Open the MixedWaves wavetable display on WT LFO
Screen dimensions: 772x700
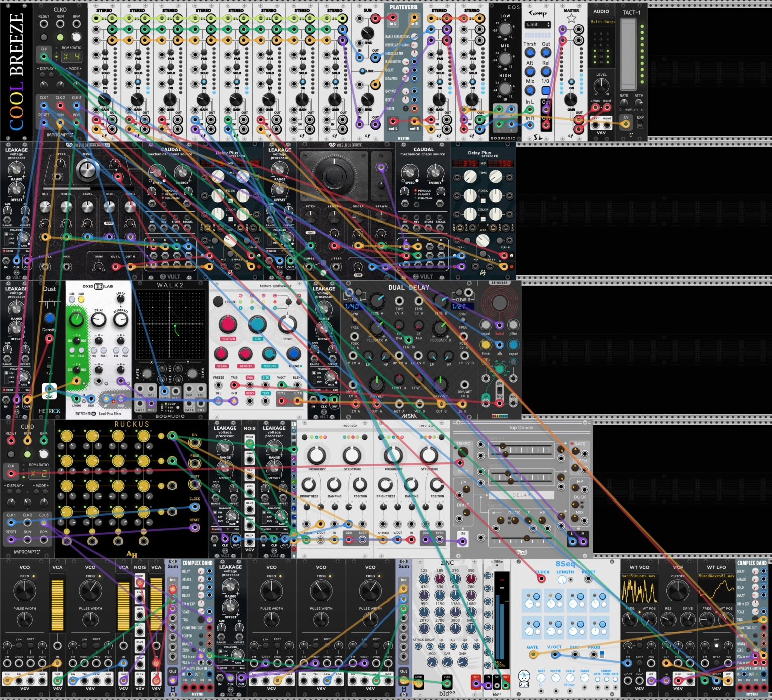click(717, 588)
